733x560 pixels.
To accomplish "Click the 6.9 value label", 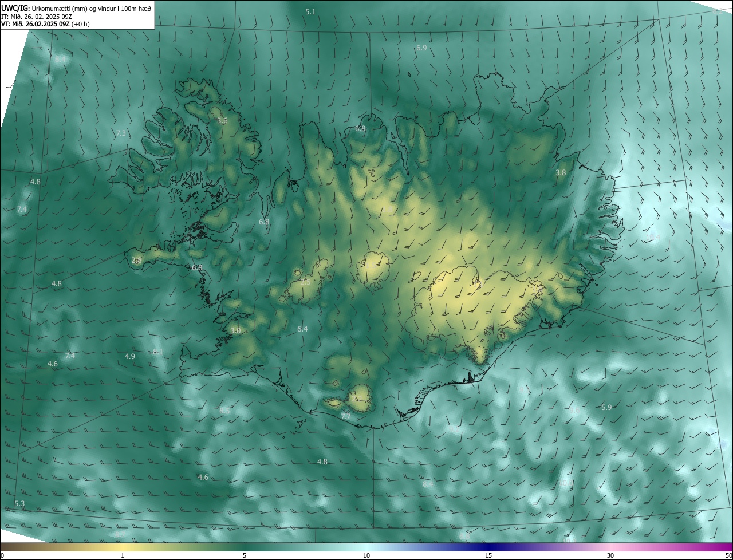I will pyautogui.click(x=421, y=48).
